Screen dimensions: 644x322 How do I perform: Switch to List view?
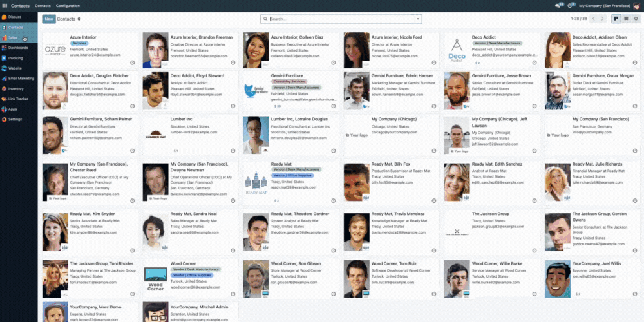pos(626,19)
